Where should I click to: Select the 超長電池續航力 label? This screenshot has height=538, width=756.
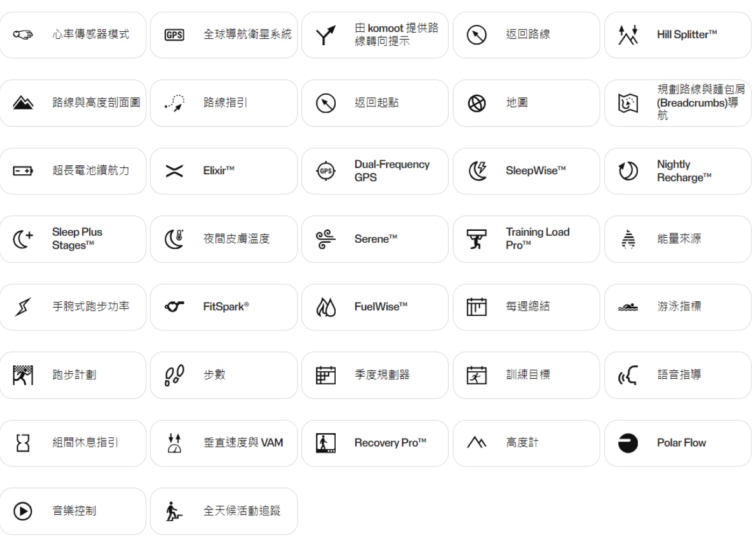[90, 171]
